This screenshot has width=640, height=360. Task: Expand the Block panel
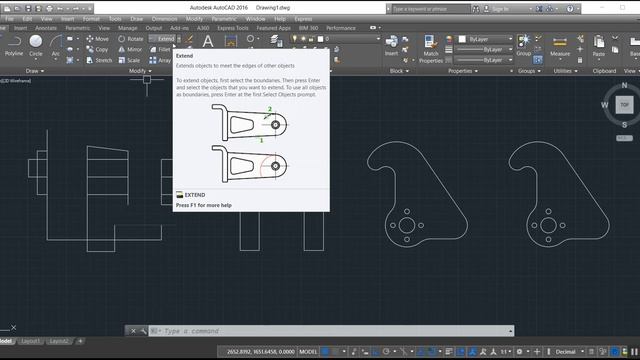[x=399, y=71]
